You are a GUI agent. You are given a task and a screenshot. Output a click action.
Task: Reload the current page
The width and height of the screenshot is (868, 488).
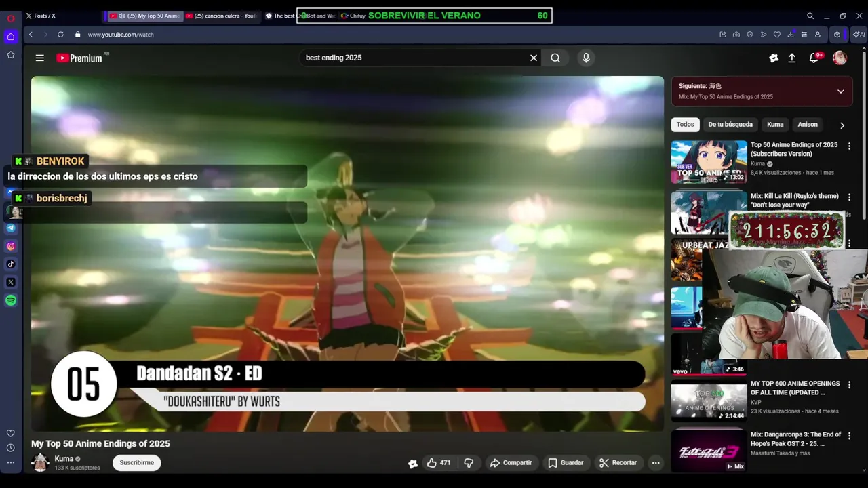(x=60, y=35)
